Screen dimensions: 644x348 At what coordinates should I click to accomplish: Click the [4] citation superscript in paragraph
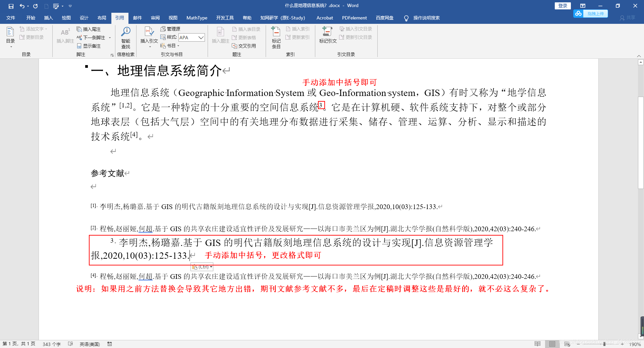pyautogui.click(x=134, y=135)
